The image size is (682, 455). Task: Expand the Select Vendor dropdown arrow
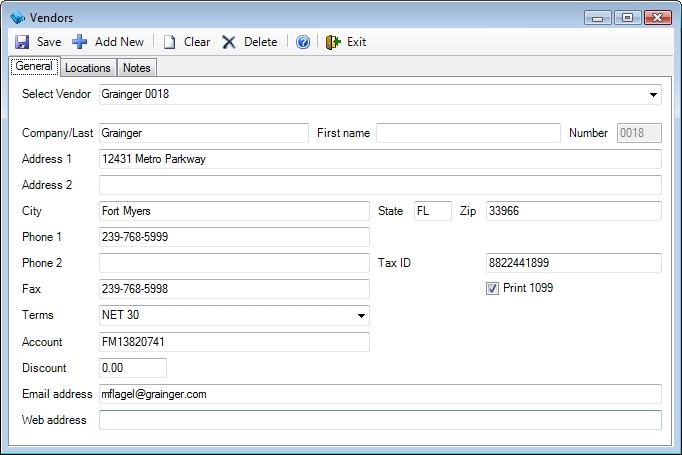tap(653, 94)
